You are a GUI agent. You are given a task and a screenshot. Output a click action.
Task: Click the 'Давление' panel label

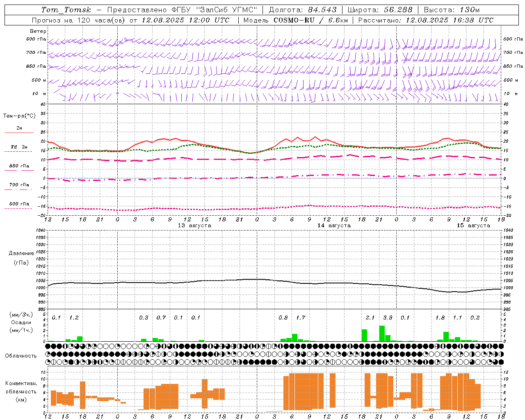(21, 253)
